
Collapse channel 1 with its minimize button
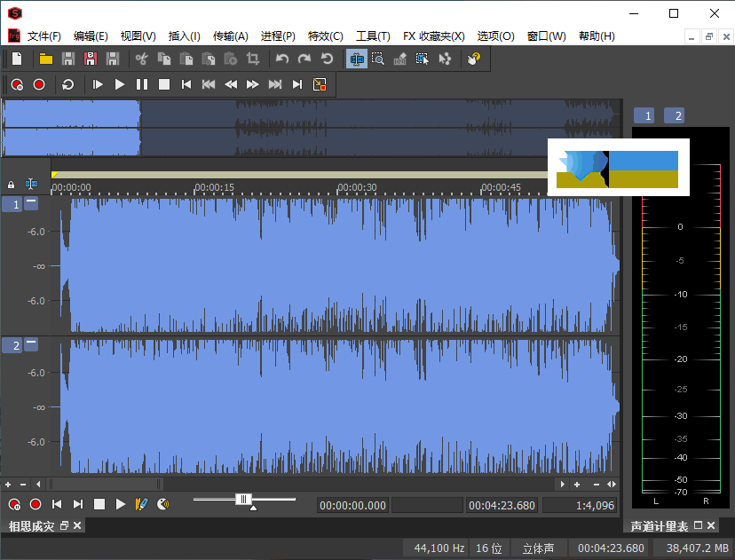point(31,203)
